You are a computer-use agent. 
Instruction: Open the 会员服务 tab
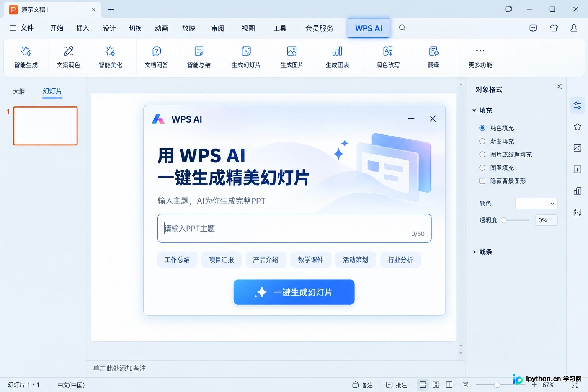(x=319, y=28)
